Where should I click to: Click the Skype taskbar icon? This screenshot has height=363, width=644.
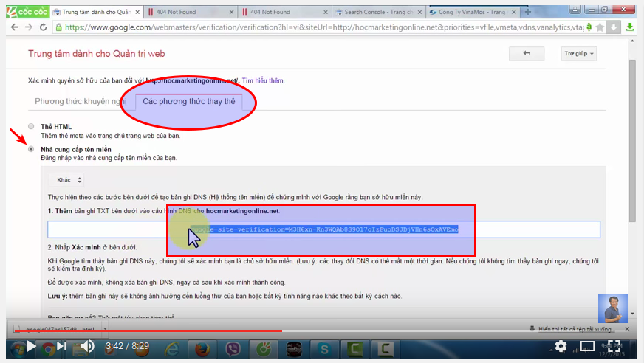pos(324,349)
